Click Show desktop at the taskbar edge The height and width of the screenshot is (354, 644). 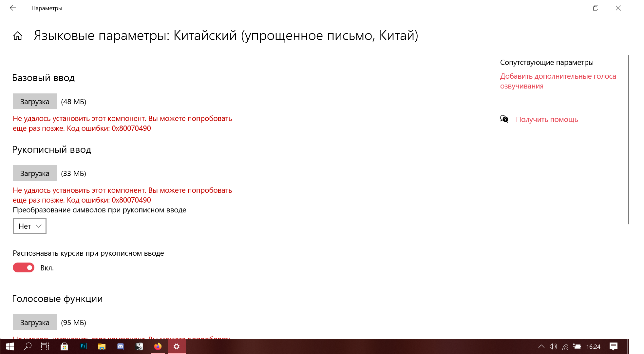coord(627,346)
